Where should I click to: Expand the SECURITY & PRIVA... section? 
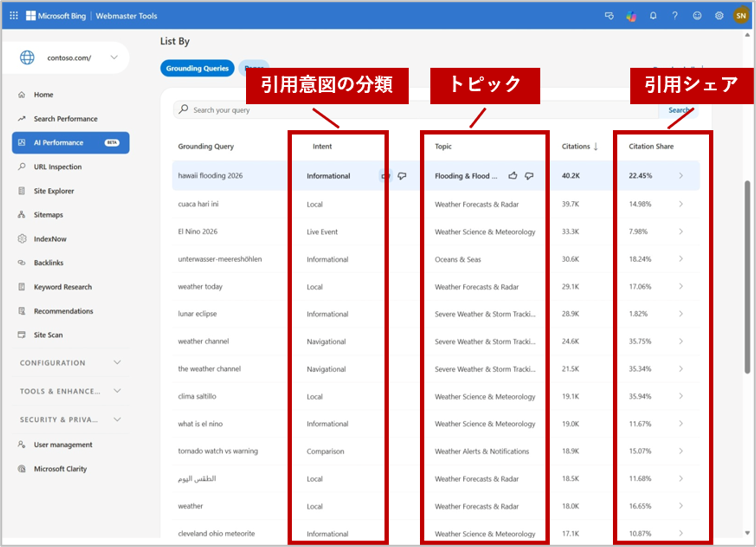coord(117,419)
